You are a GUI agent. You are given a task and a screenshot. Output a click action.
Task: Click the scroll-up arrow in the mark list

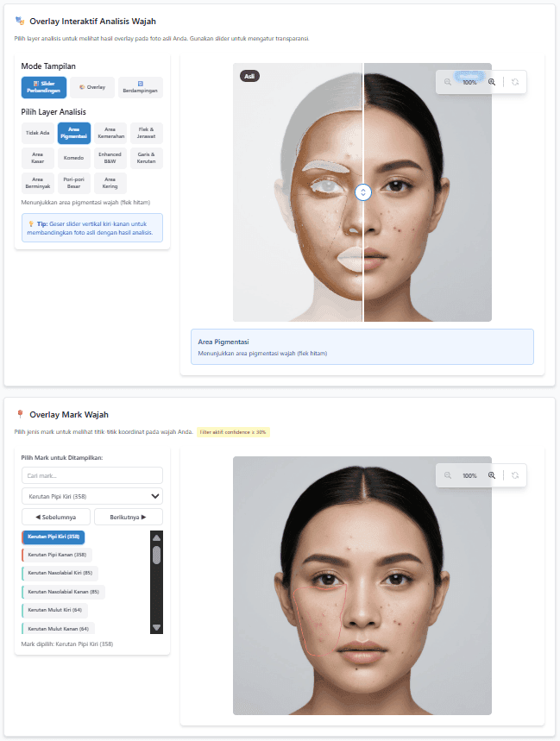[x=156, y=537]
